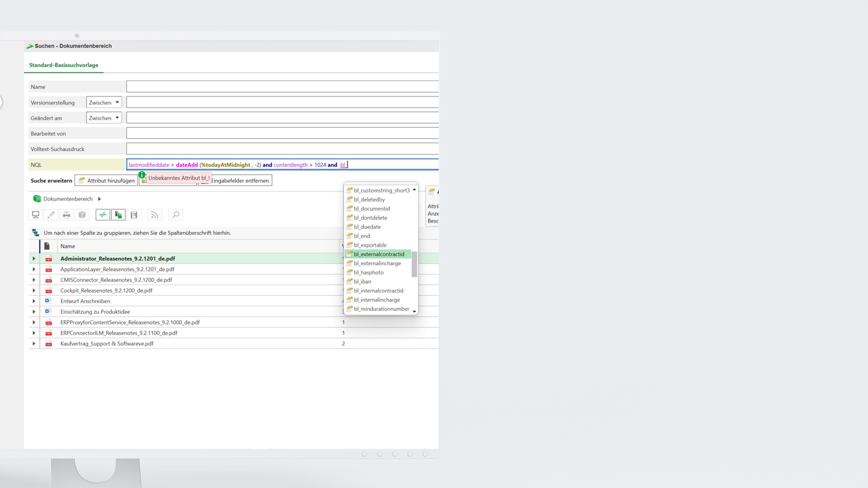Screen dimensions: 868x488
Task: Expand the Administrator_Releasenotes_9.2.1201_de.pdf row
Action: tap(34, 258)
